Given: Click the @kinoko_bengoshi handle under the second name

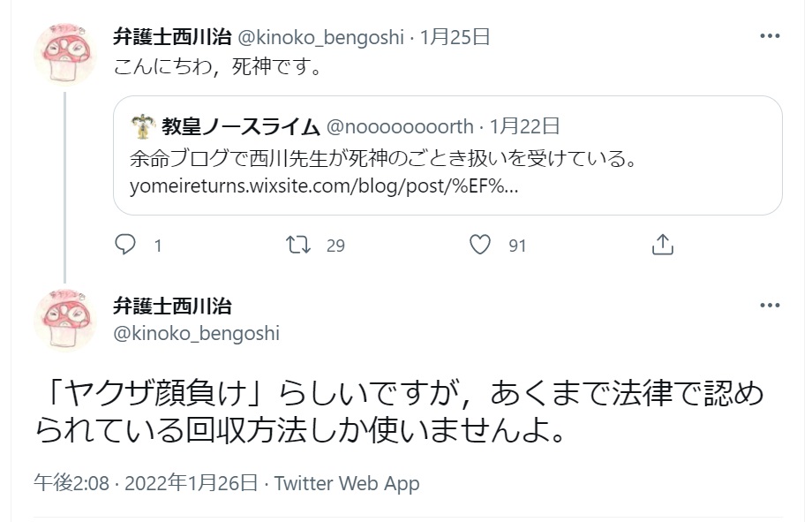Looking at the screenshot, I should [x=196, y=333].
